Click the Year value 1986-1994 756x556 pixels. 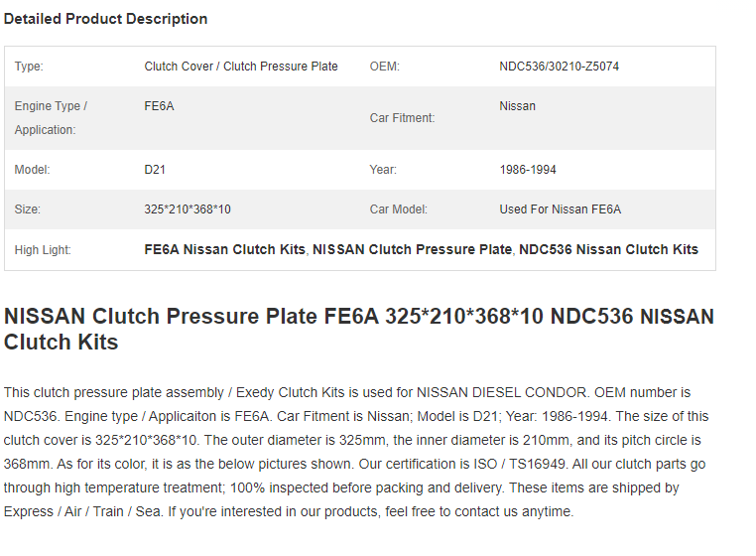pos(528,170)
